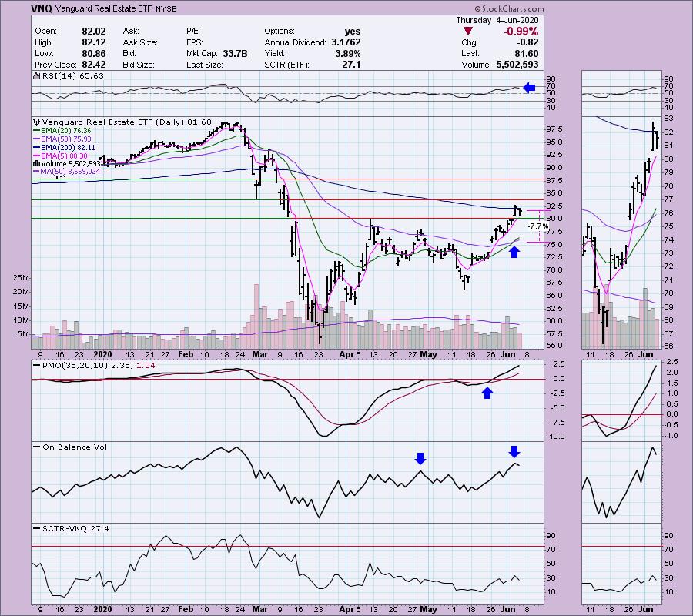Click the Bid Size label in the header
This screenshot has height=616, width=693.
(x=139, y=65)
